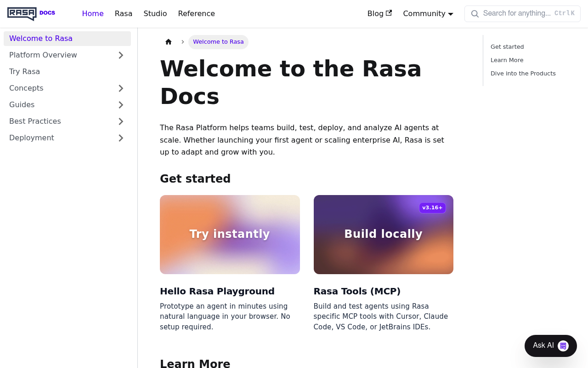The image size is (588, 368).
Task: Expand the Platform Overview section chevron
Action: (121, 55)
